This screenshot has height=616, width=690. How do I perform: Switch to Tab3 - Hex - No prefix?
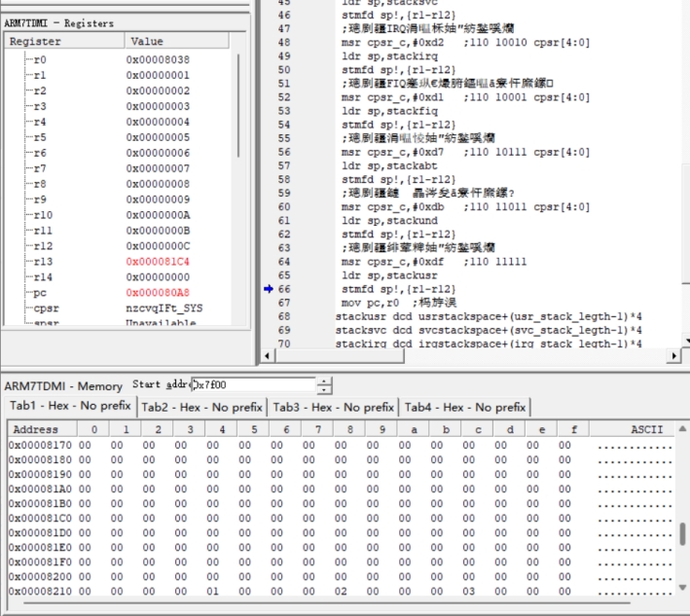(333, 408)
